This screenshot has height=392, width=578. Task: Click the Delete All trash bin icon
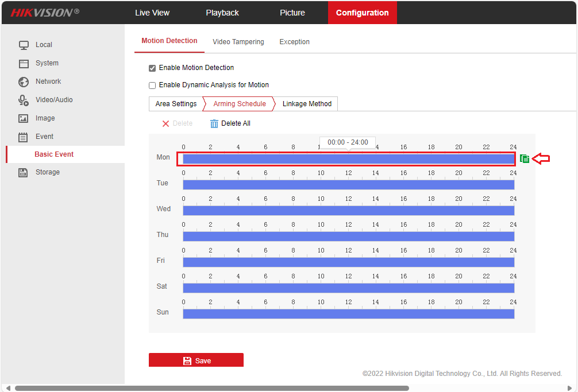click(214, 123)
